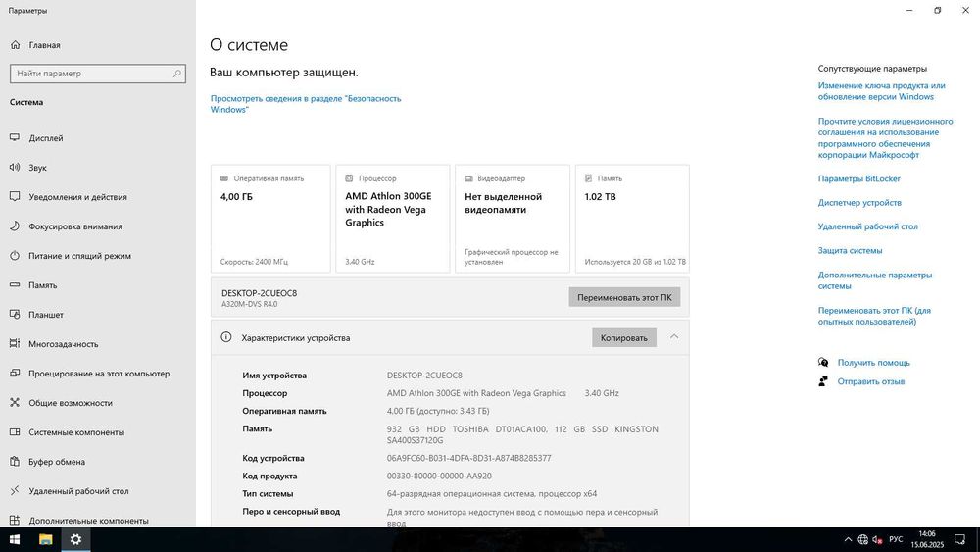Open Удаленный рабочий стол related link
The height and width of the screenshot is (552, 980).
click(x=867, y=226)
